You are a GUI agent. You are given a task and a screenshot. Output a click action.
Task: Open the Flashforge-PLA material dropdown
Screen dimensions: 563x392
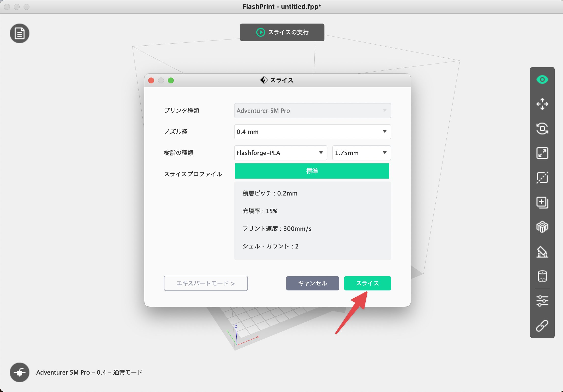[280, 153]
